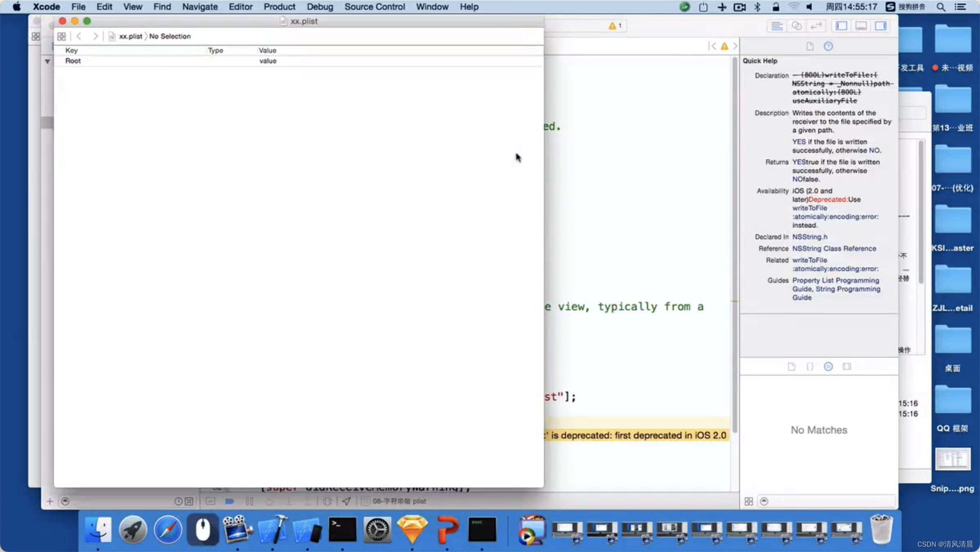Show the File inspector
Screen dimensions: 980x552
(x=810, y=47)
